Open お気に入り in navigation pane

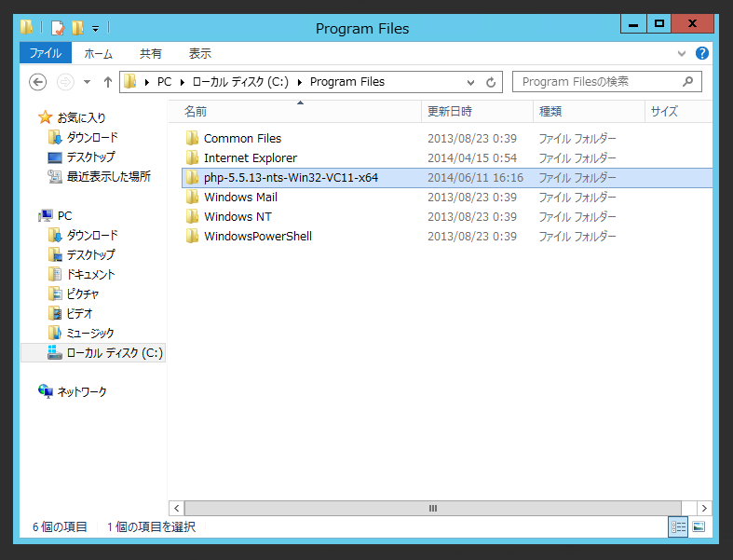81,118
